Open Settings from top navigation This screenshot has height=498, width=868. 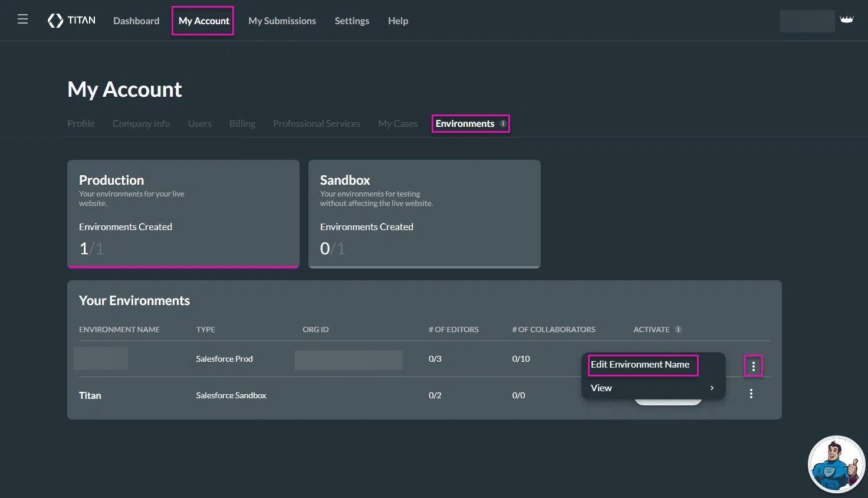coord(352,21)
